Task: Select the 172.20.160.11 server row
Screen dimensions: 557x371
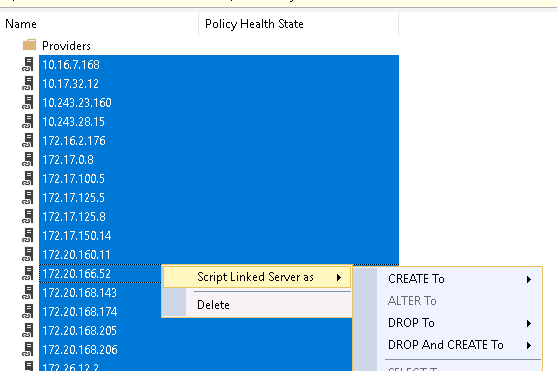Action: 219,255
